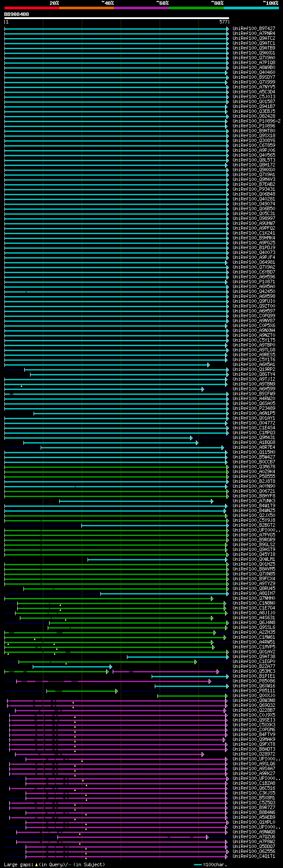Click hit name UniRef100_A2ZH35
Screen dimensions: 283x868
(x=254, y=632)
